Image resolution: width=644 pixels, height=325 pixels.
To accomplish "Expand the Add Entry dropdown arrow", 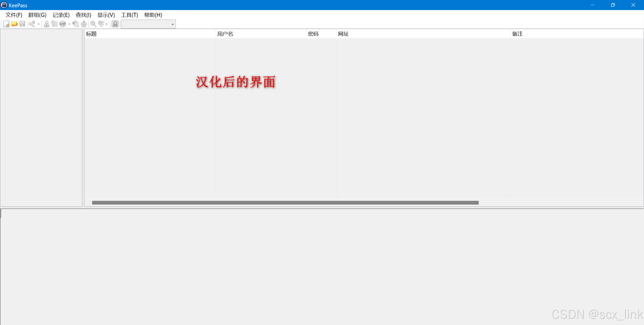I will click(x=38, y=24).
